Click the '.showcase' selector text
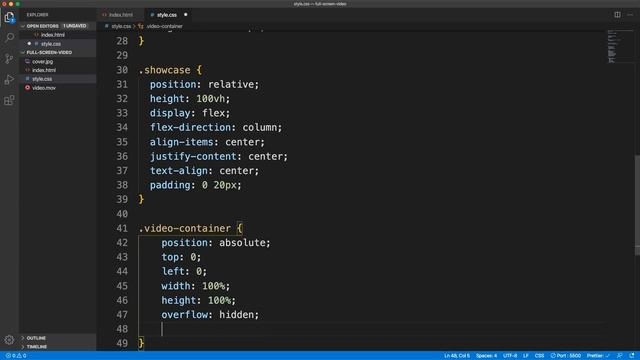 point(164,70)
